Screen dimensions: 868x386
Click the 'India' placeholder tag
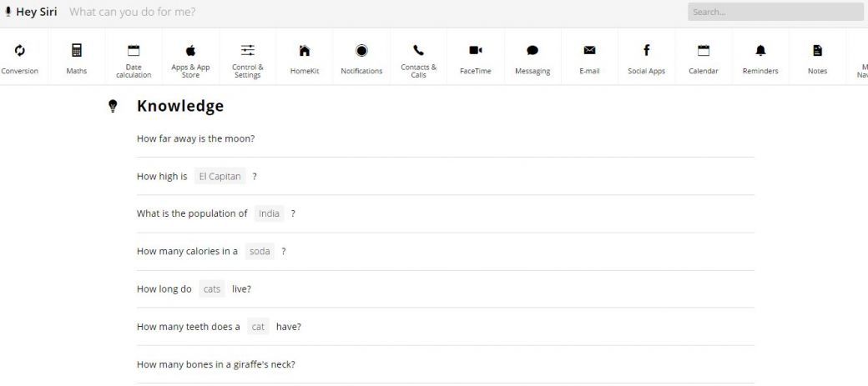(x=269, y=213)
